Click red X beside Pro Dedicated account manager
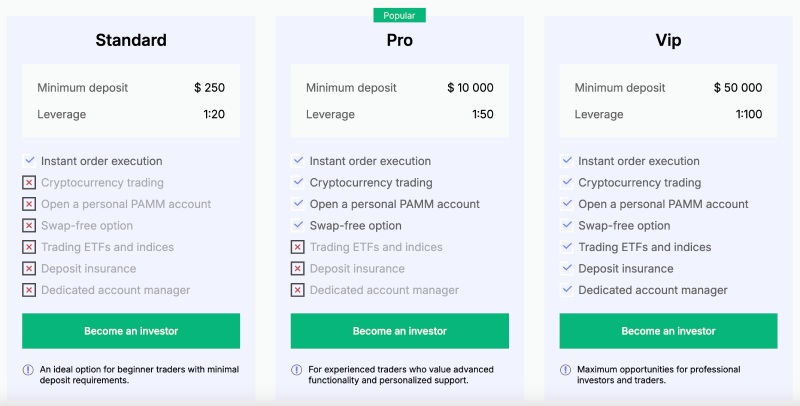Image resolution: width=800 pixels, height=406 pixels. tap(298, 290)
